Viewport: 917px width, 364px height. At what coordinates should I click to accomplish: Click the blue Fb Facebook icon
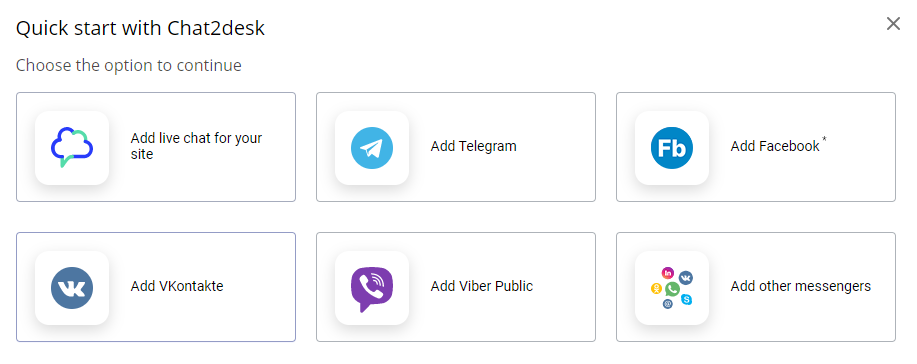672,148
